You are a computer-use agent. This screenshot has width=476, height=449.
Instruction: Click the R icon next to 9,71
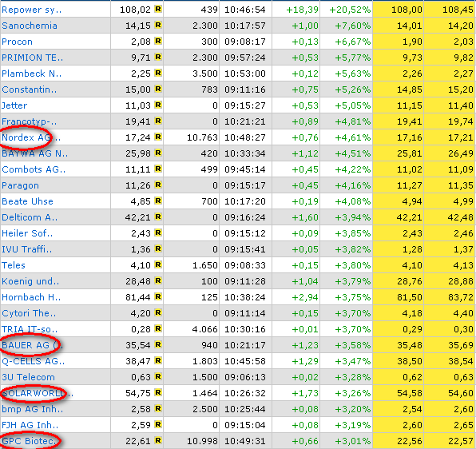(158, 57)
